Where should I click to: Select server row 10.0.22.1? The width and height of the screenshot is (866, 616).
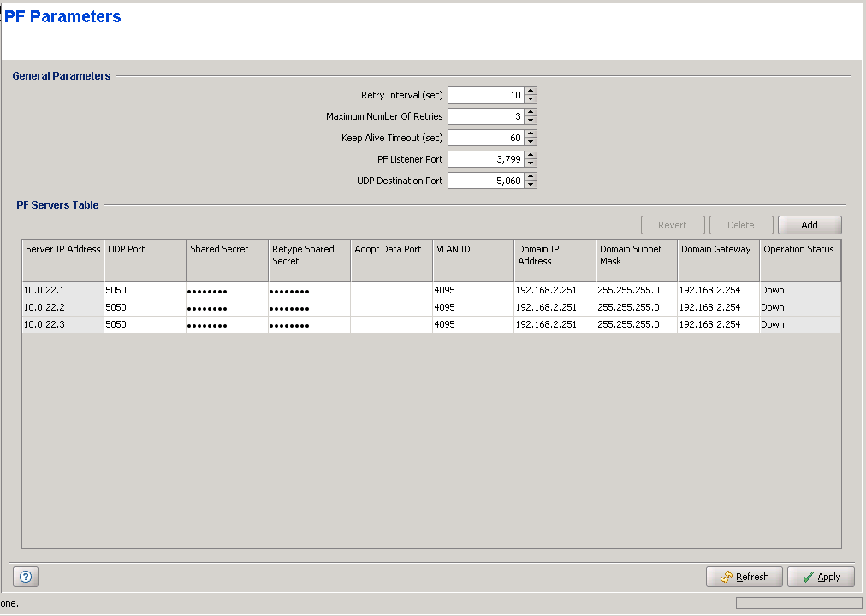[x=62, y=290]
